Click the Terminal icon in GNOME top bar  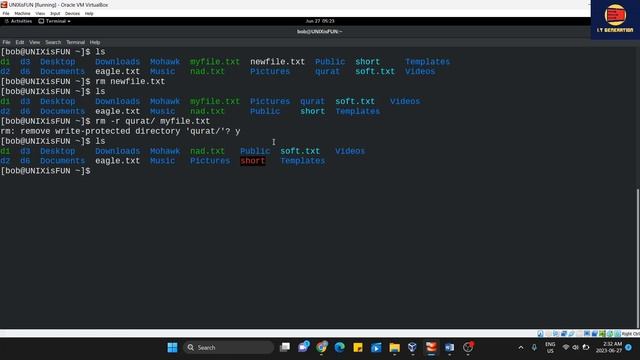pyautogui.click(x=41, y=21)
